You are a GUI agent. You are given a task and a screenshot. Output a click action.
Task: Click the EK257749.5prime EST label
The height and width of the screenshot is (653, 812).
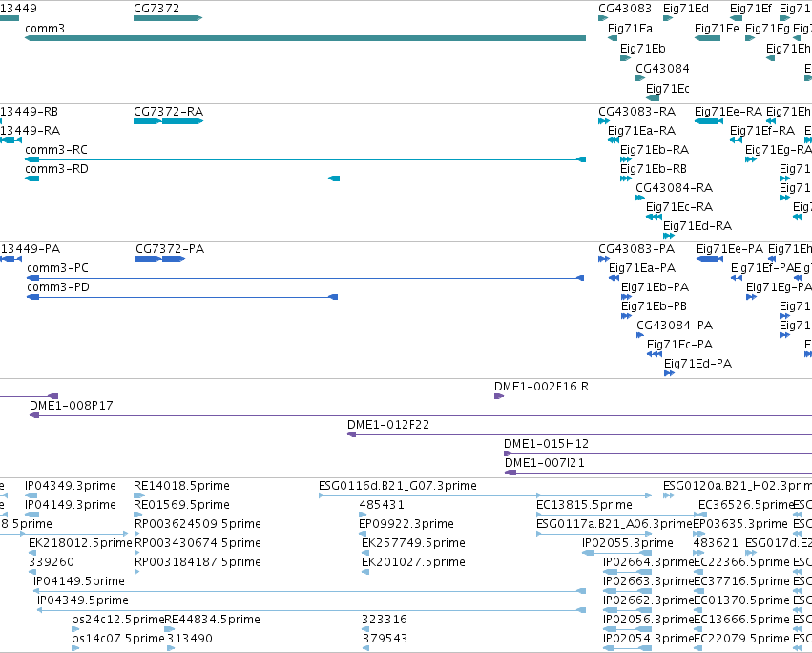tap(413, 543)
